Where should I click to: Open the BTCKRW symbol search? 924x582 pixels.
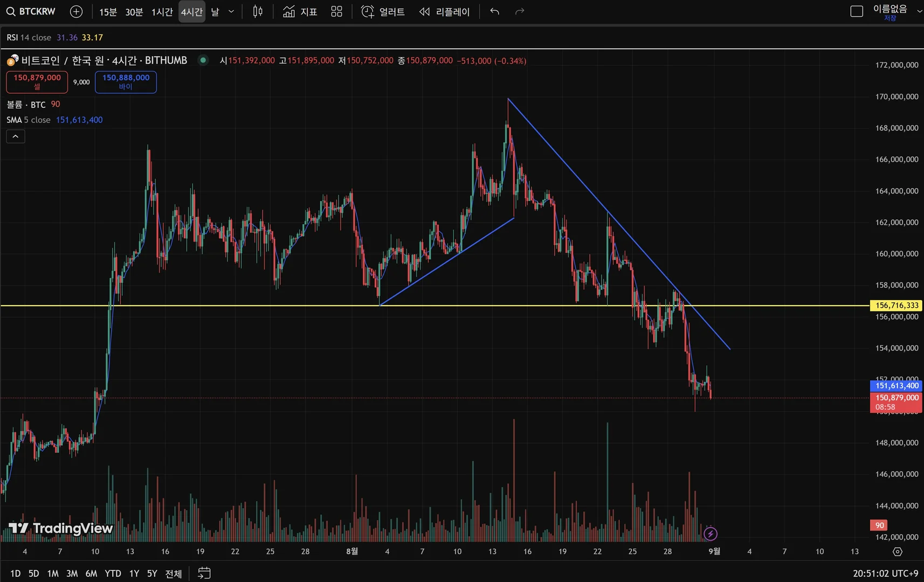(31, 11)
